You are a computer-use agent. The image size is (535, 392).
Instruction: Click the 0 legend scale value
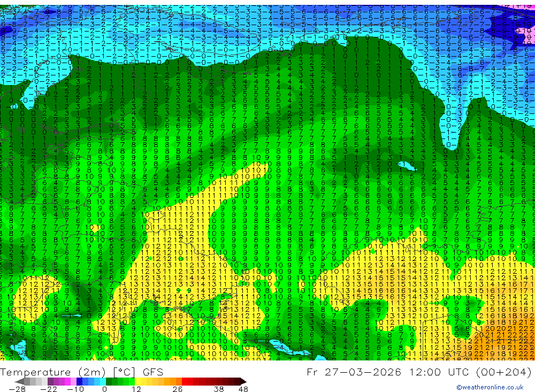pos(105,389)
